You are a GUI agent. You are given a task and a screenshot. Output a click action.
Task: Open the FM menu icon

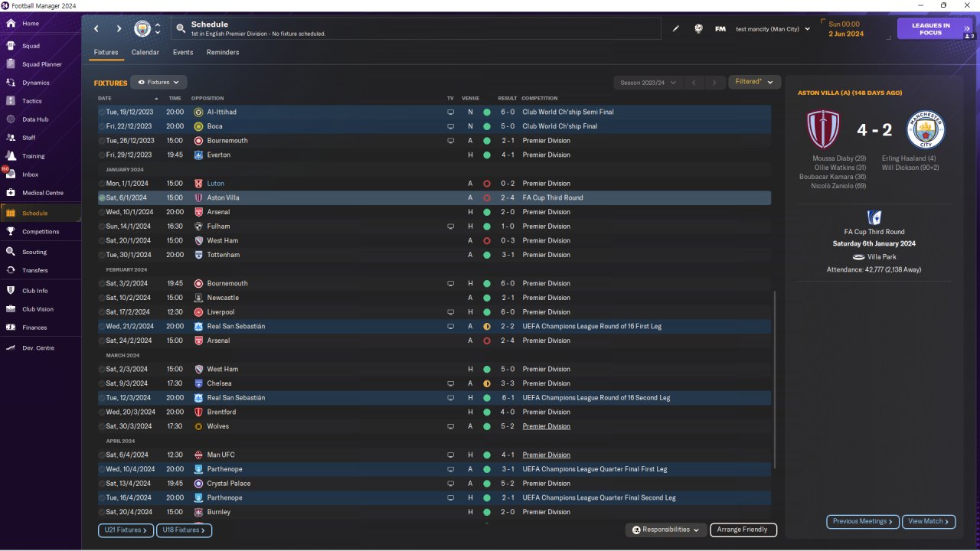(x=720, y=29)
